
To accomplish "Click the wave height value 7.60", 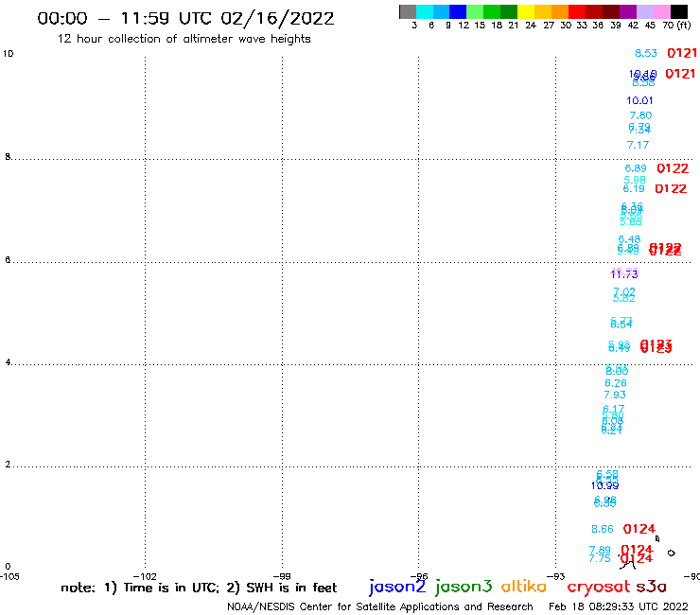I will 640,115.
